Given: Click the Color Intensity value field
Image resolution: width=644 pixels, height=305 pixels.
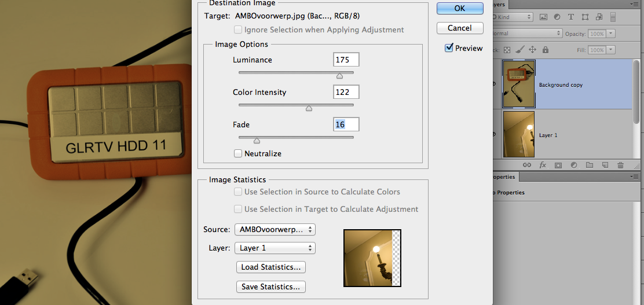Looking at the screenshot, I should coord(346,92).
